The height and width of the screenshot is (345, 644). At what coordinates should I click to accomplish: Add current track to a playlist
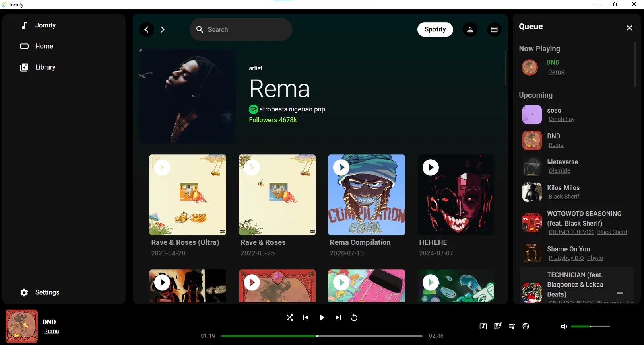[526, 326]
